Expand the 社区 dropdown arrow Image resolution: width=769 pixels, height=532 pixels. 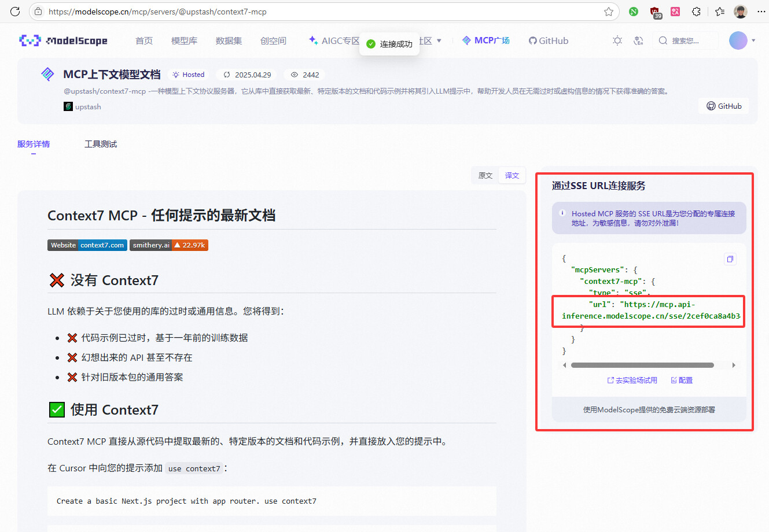pos(439,40)
